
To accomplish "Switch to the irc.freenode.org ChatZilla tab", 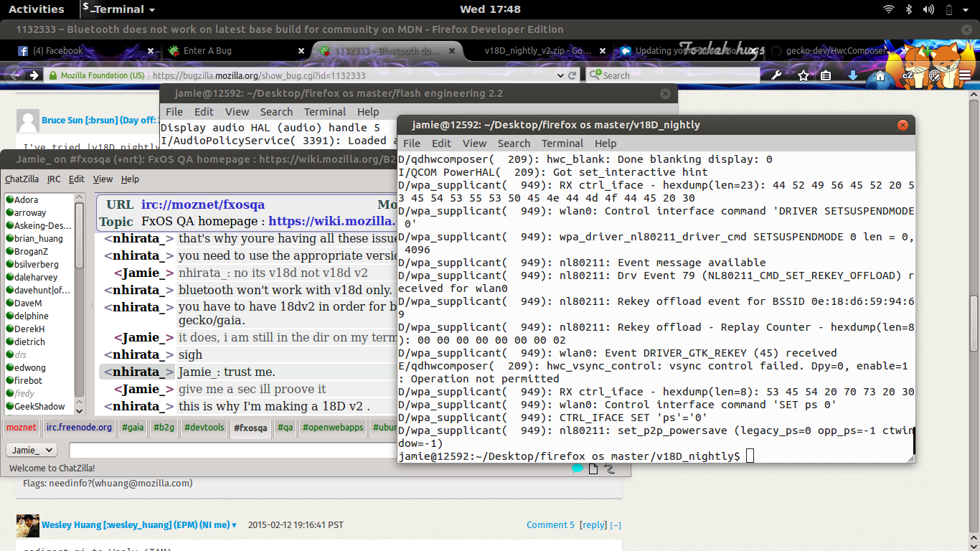I will 79,428.
